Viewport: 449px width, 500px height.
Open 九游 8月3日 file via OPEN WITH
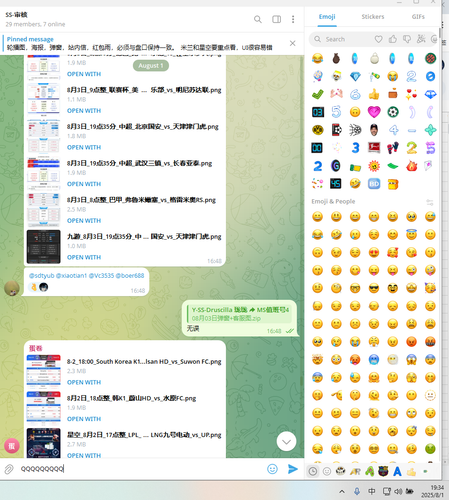pos(84,257)
